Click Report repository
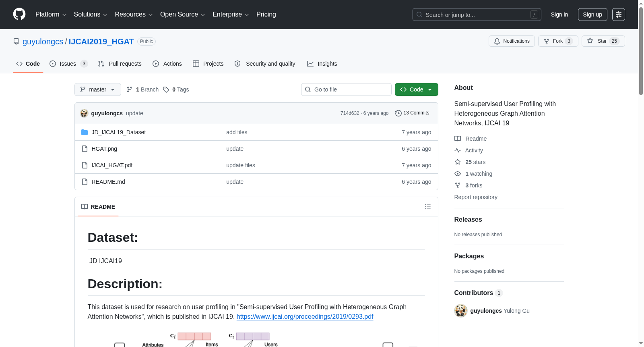This screenshot has height=347, width=644. [x=476, y=197]
